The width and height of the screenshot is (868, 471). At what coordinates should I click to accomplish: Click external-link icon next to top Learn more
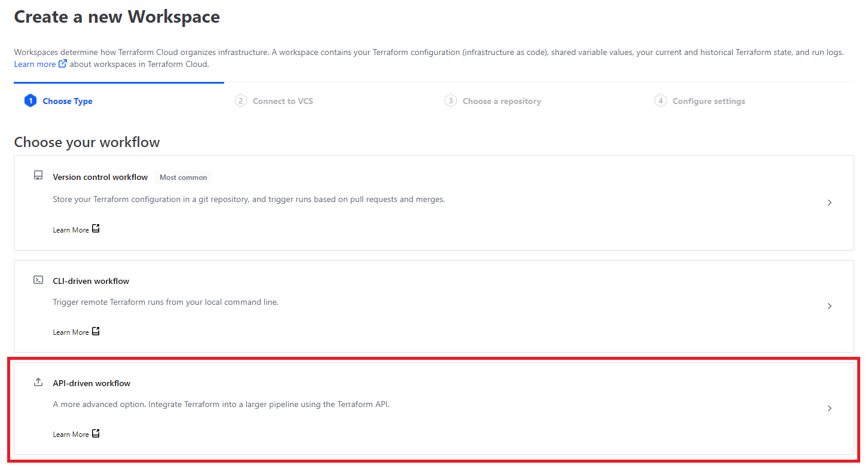62,63
